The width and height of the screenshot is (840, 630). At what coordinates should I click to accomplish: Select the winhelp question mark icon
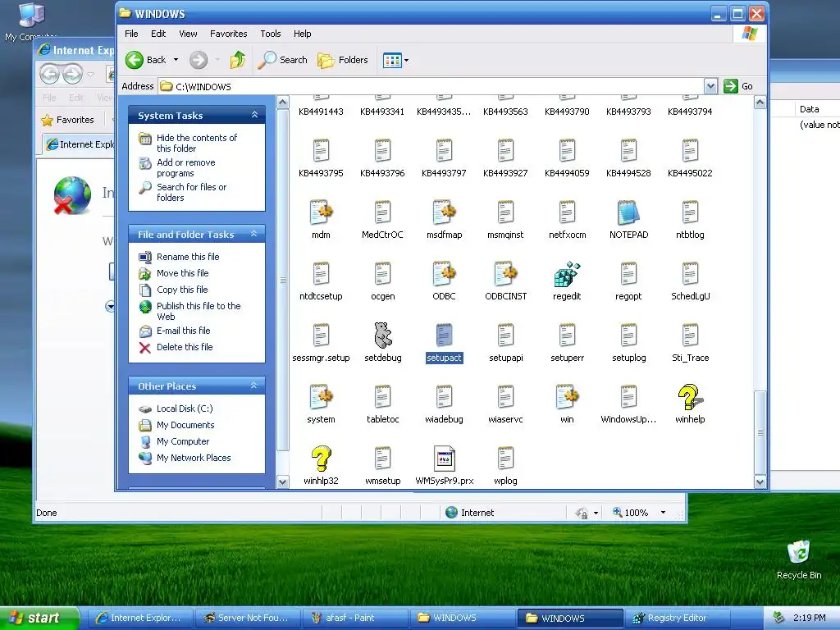[x=690, y=397]
